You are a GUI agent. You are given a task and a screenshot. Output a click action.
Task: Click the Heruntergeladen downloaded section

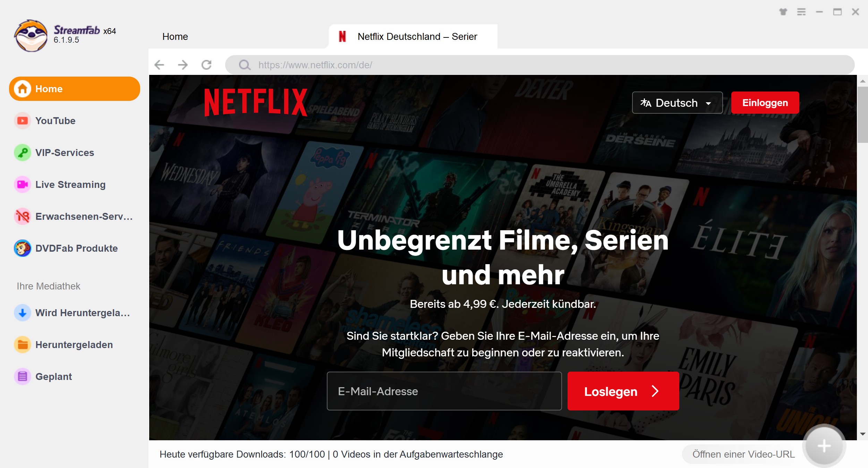pos(74,344)
